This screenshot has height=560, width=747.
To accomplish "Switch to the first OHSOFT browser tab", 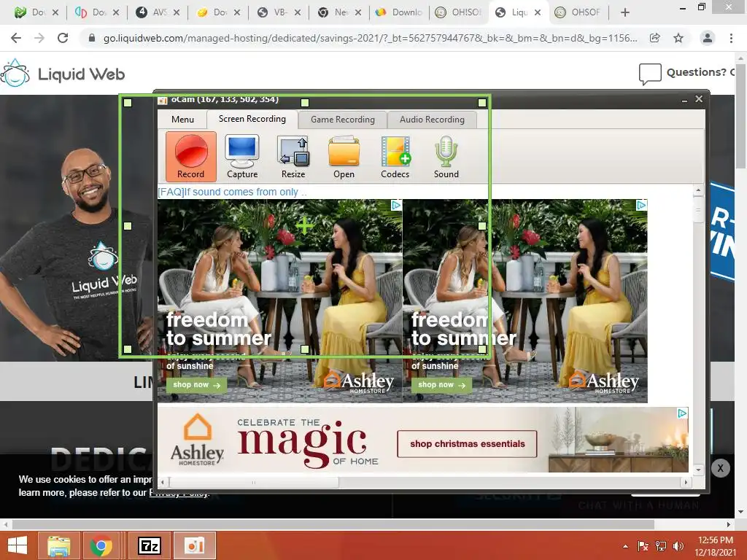I will (x=457, y=12).
